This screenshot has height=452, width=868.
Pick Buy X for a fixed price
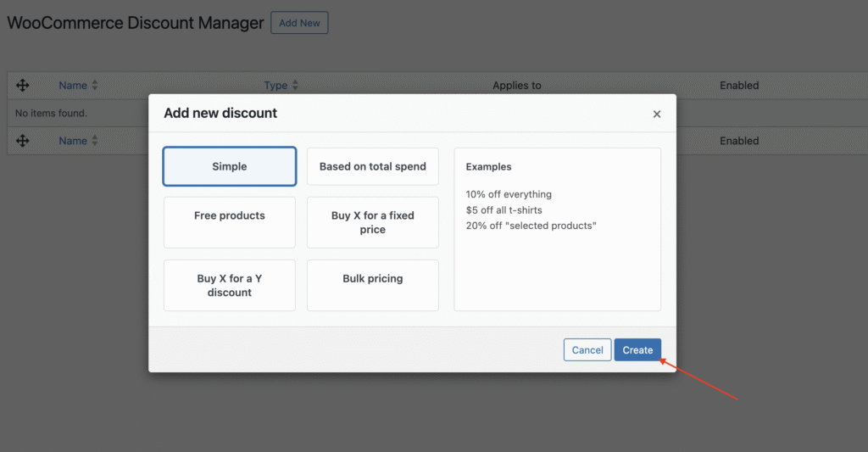(373, 222)
